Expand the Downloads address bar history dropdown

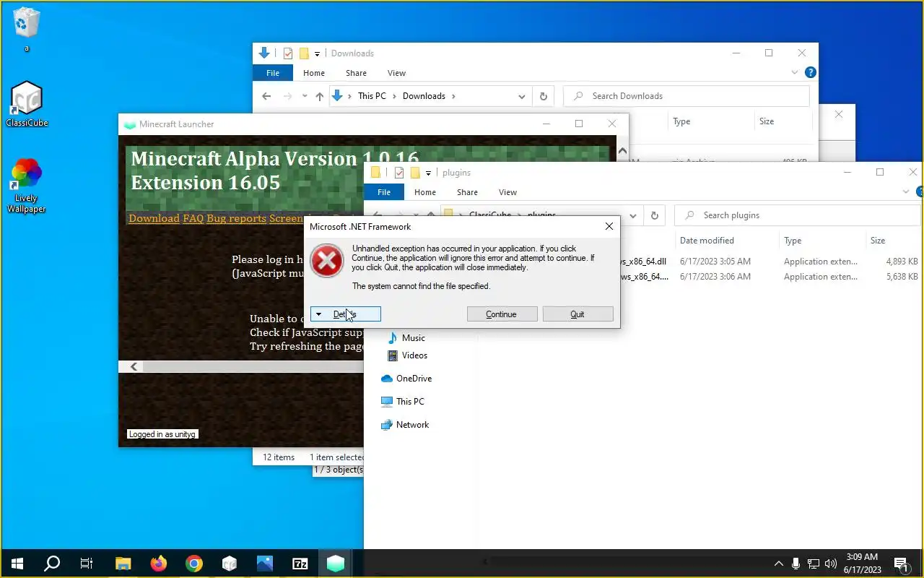[x=522, y=96]
